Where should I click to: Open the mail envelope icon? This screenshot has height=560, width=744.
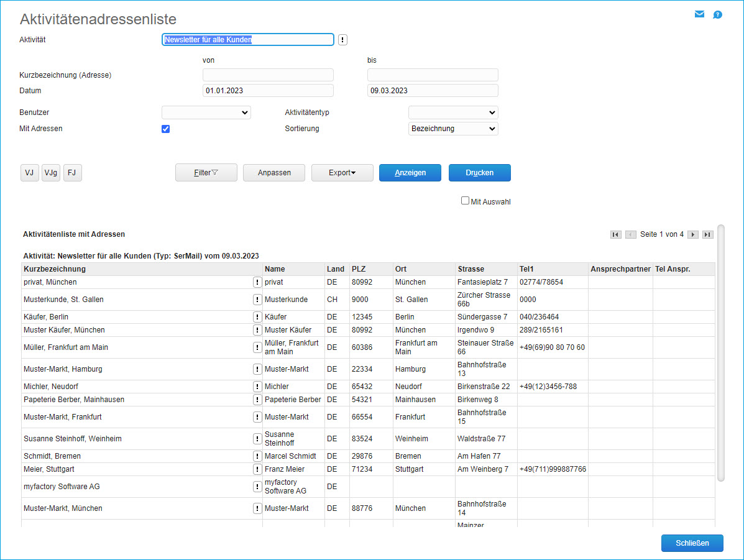coord(699,14)
